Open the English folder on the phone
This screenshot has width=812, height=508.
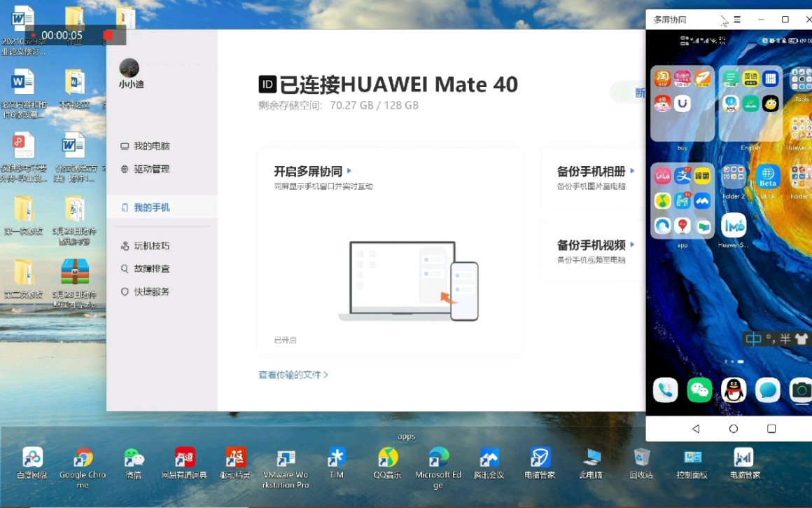(x=750, y=103)
